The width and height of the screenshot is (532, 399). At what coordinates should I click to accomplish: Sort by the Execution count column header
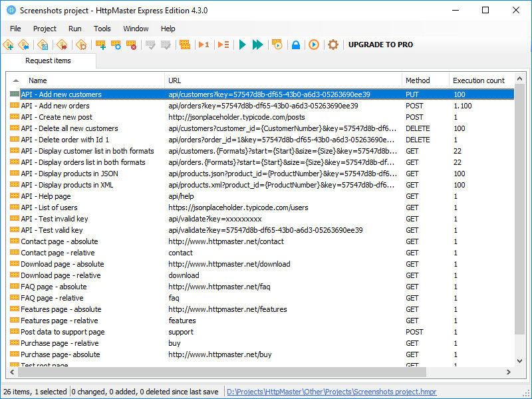pos(479,80)
